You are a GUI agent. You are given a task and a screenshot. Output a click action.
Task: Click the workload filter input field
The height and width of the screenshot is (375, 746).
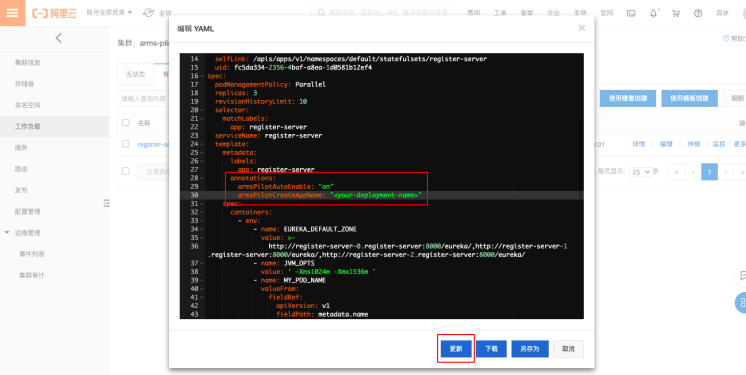coord(143,99)
